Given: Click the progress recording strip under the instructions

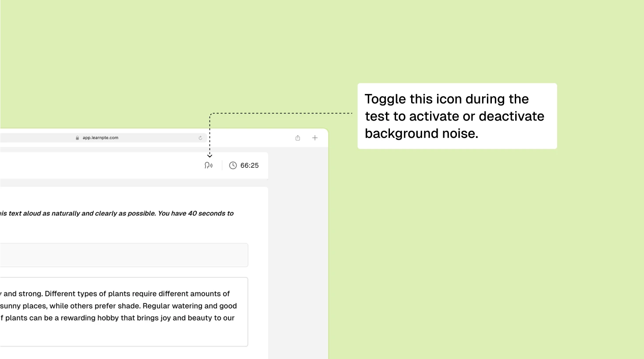Looking at the screenshot, I should click(x=124, y=255).
